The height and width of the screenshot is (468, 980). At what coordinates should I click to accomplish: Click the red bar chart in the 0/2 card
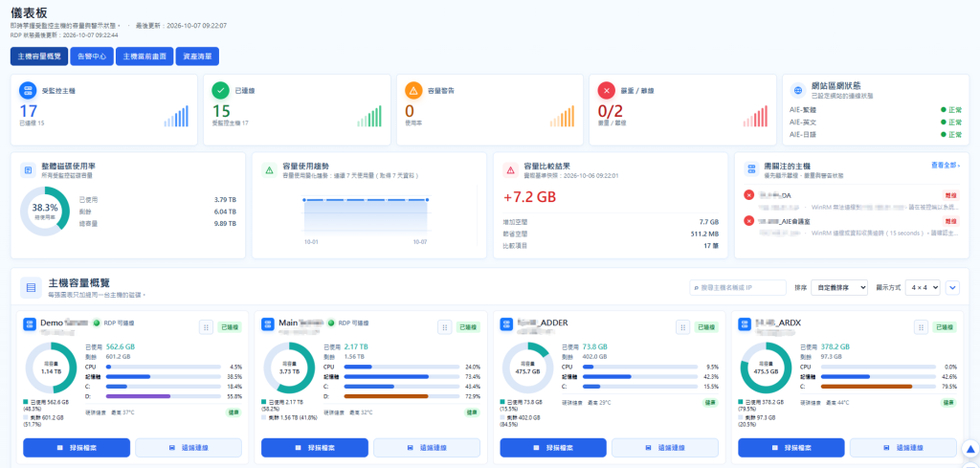pos(755,116)
